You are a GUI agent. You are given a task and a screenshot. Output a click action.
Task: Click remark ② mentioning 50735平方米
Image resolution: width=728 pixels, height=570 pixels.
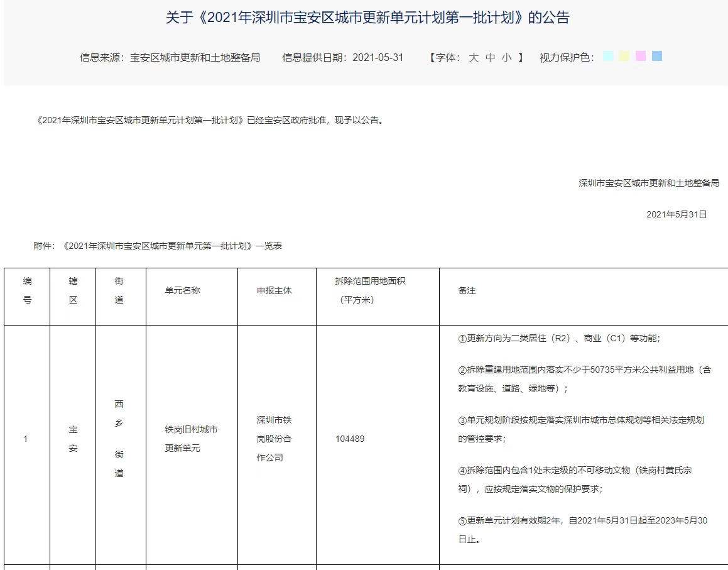[x=585, y=379]
